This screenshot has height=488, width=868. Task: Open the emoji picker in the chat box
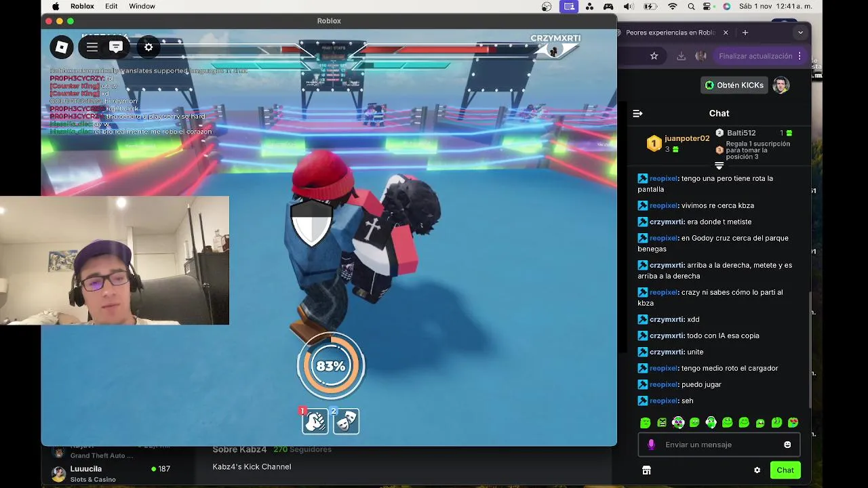pyautogui.click(x=787, y=445)
